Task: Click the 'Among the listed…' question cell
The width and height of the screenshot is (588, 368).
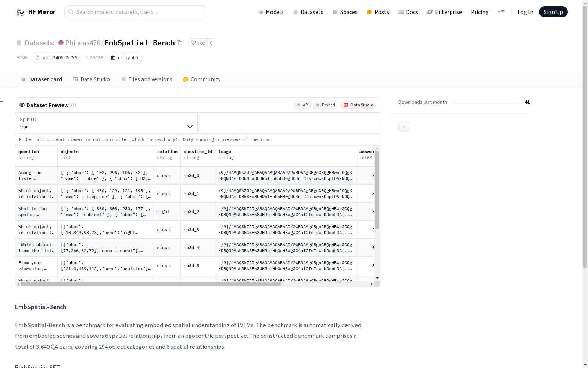Action: pos(36,176)
